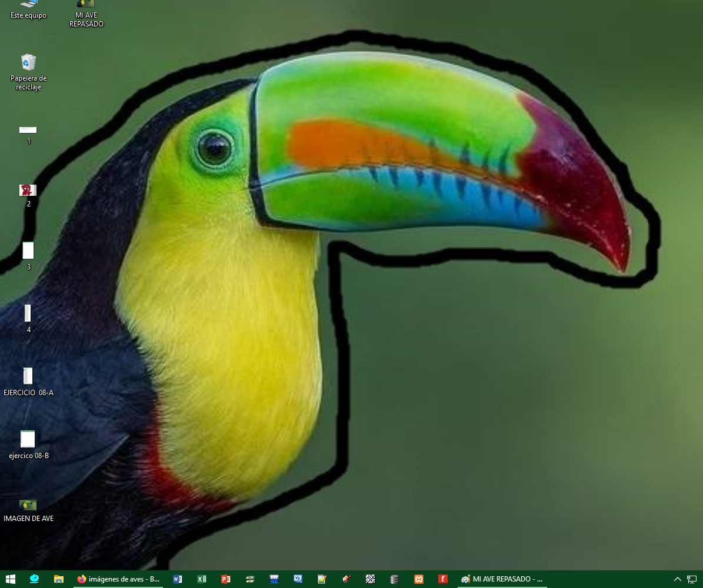Switch to Firefox window 'imágenes de aves'

(x=118, y=579)
